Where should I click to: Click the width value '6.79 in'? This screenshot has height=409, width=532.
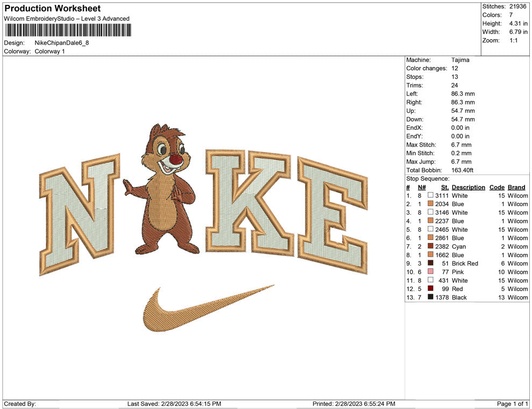click(518, 32)
